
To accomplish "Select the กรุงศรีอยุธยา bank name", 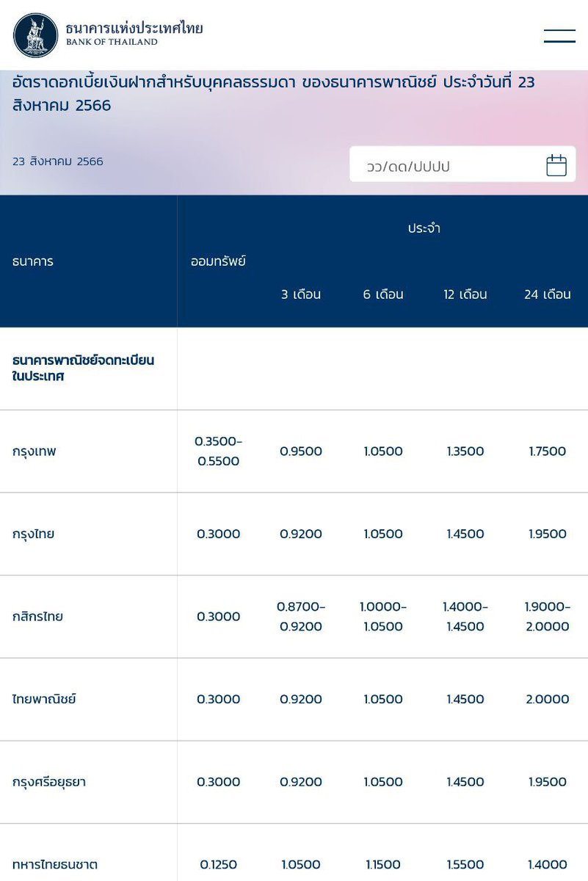I will coord(49,782).
